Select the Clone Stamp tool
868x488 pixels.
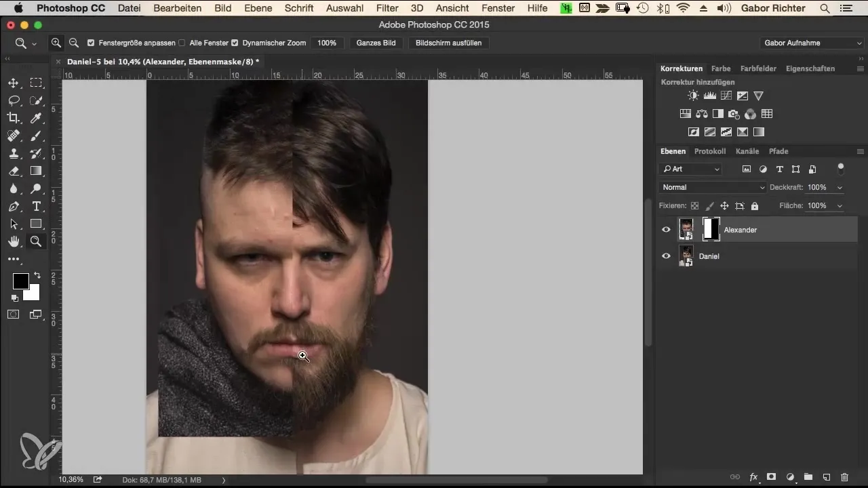coord(13,153)
